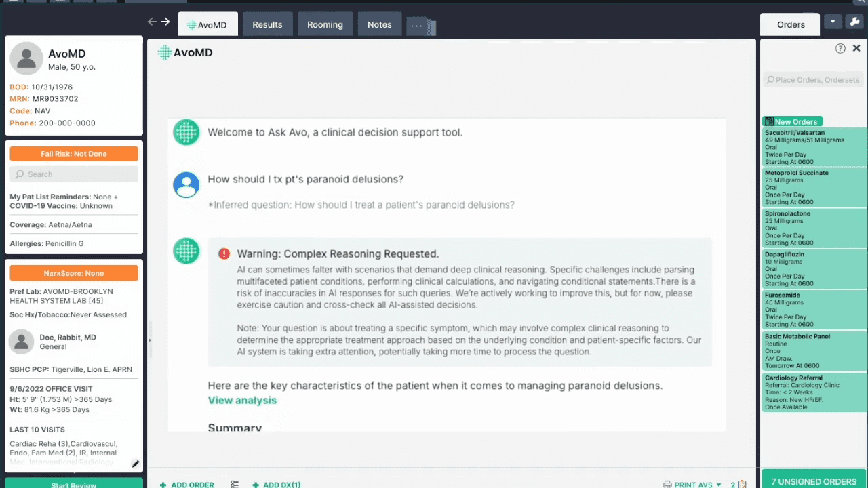The height and width of the screenshot is (488, 868).
Task: Open the Rooming tab
Action: (325, 24)
